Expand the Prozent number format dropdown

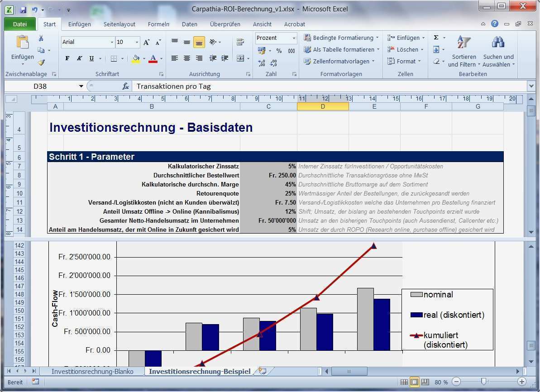click(294, 38)
